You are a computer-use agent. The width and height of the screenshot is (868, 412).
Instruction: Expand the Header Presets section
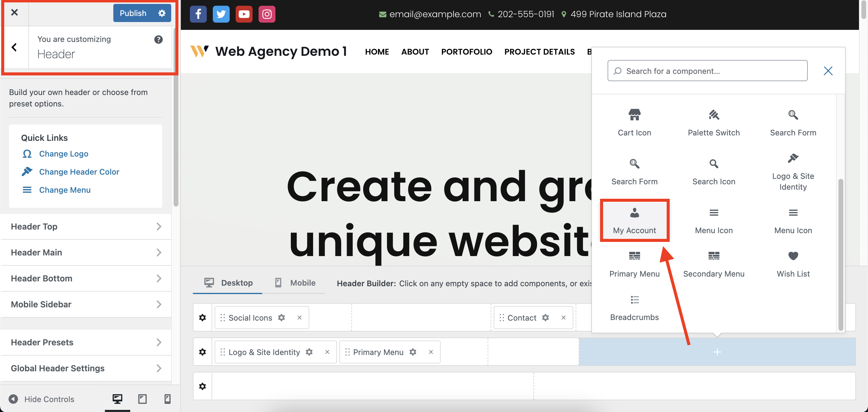[x=86, y=343]
